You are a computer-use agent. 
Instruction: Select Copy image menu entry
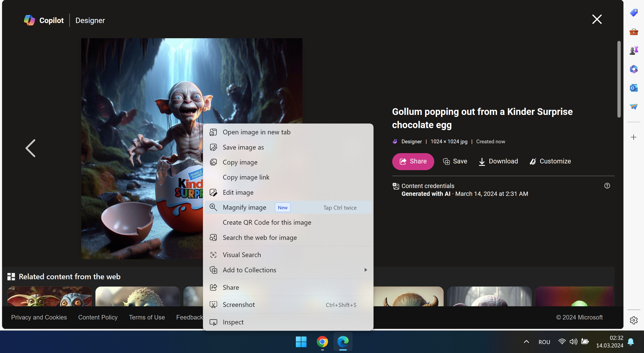click(288, 162)
